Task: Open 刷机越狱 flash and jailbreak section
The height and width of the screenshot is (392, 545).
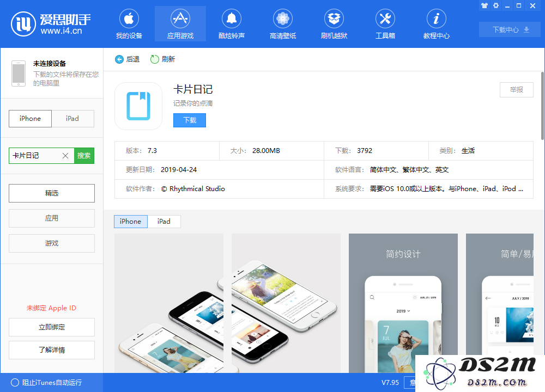Action: pyautogui.click(x=334, y=23)
